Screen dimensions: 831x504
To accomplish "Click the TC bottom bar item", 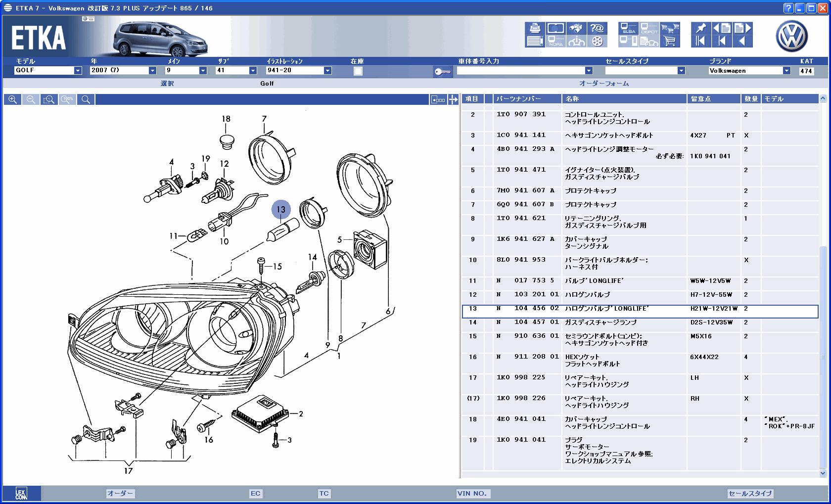I will (x=324, y=493).
